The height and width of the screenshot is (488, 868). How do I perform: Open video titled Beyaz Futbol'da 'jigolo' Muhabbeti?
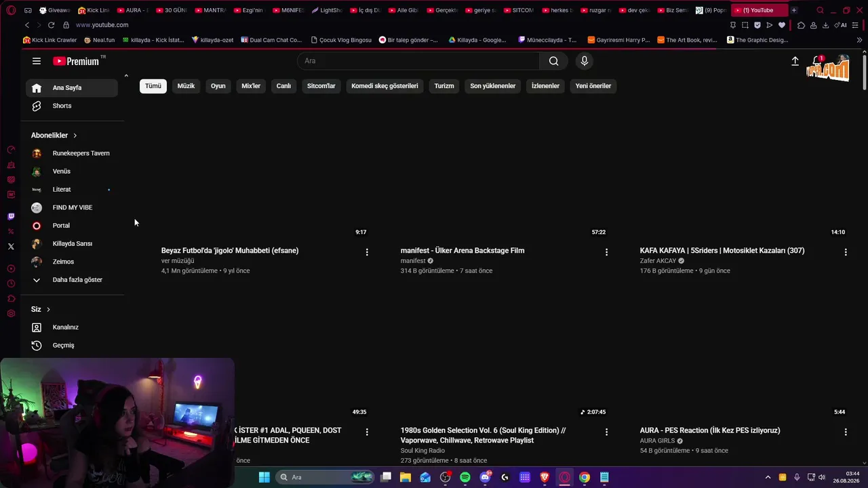pyautogui.click(x=230, y=251)
